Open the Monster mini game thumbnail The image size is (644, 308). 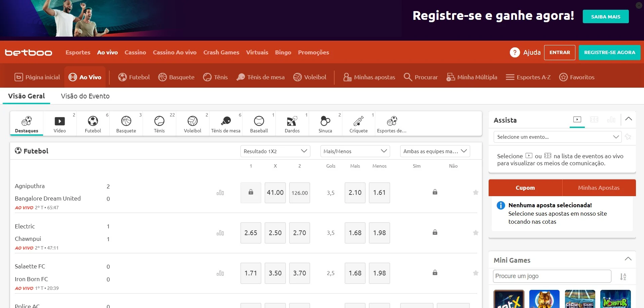(x=615, y=299)
